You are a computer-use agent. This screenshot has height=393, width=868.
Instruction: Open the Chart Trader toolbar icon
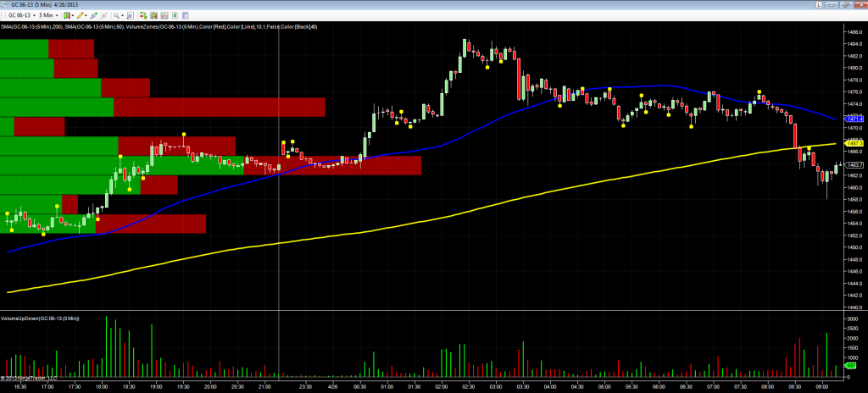point(143,15)
